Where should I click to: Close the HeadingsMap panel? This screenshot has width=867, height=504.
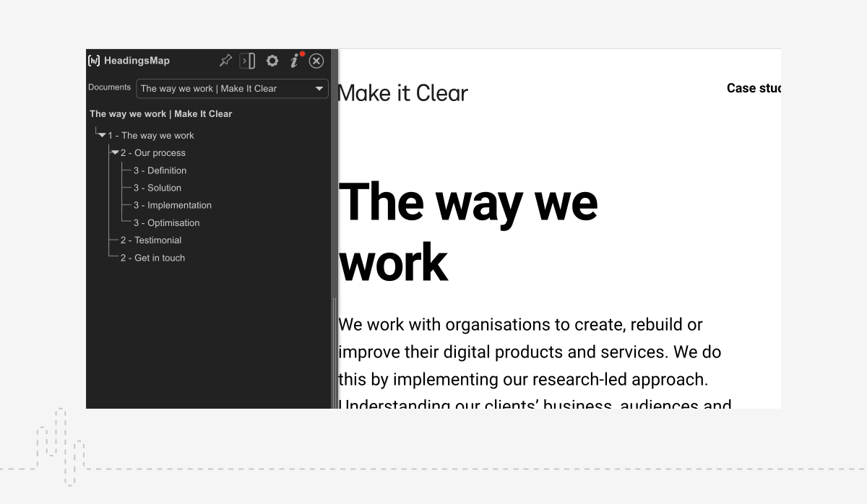click(x=316, y=61)
